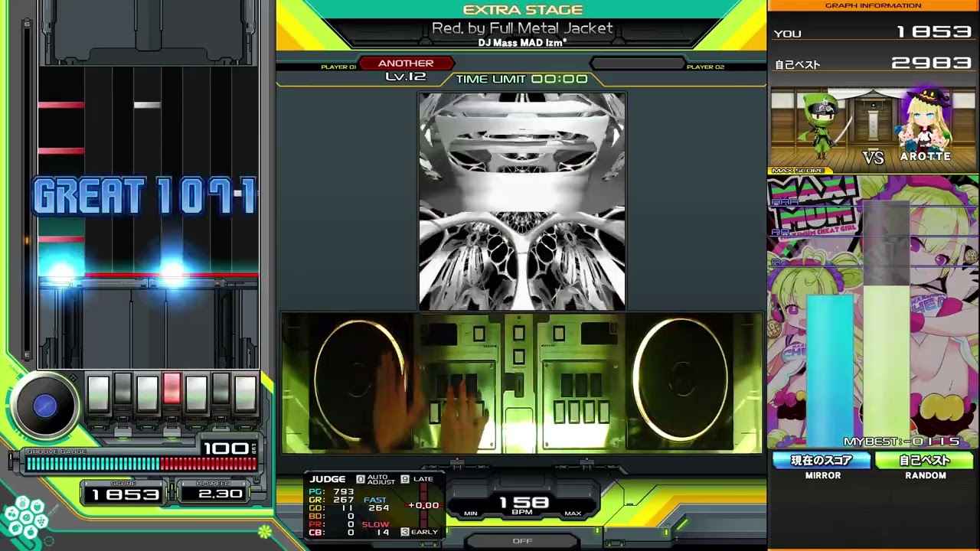This screenshot has width=980, height=551.
Task: Select the ANOTHER difficulty badge
Action: 406,64
